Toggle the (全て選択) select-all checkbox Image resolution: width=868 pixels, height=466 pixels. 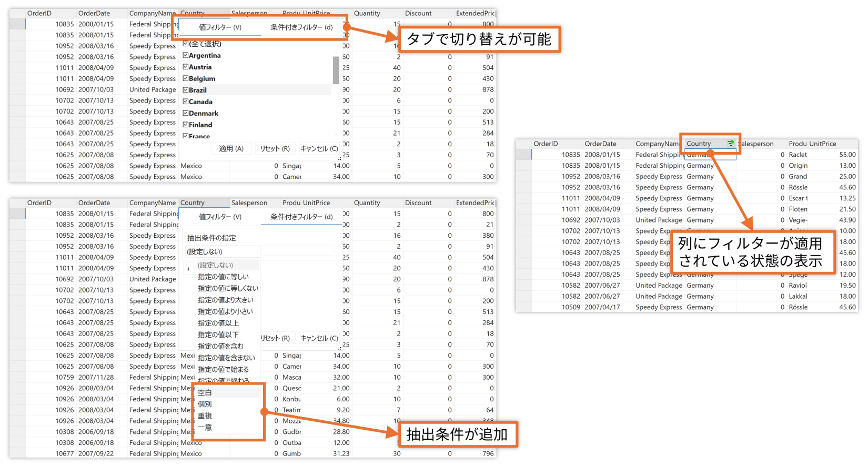[186, 44]
